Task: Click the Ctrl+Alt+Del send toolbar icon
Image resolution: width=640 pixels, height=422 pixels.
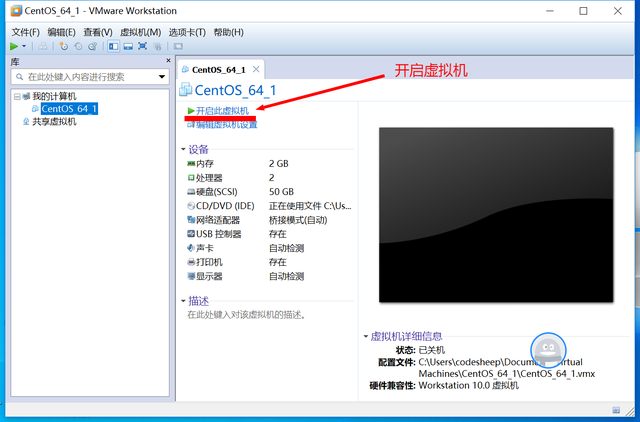Action: (42, 47)
